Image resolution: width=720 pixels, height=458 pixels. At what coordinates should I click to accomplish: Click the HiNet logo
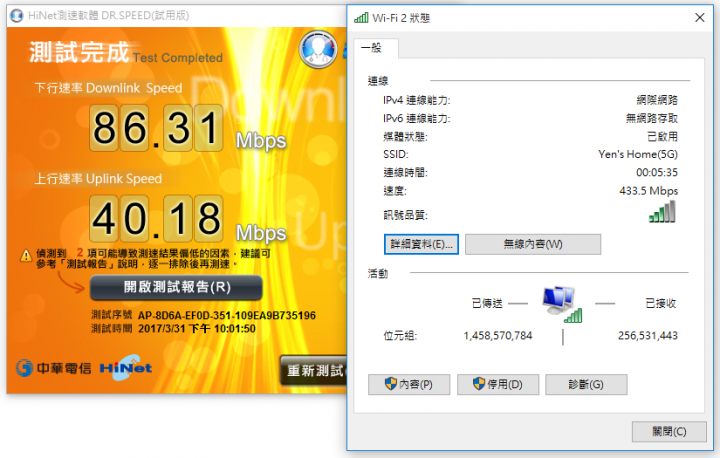click(x=126, y=368)
